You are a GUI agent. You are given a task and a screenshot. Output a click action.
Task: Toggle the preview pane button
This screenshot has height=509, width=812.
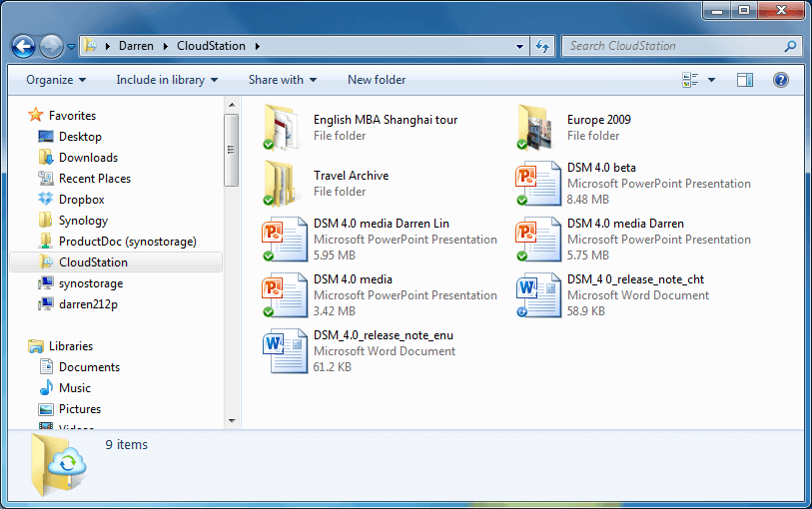[x=745, y=80]
